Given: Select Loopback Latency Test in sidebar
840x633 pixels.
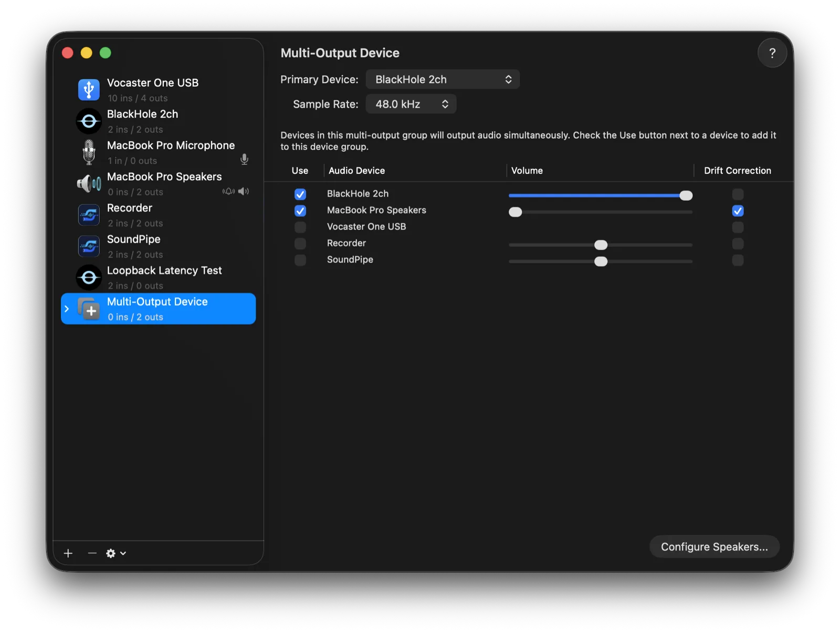Looking at the screenshot, I should (158, 277).
